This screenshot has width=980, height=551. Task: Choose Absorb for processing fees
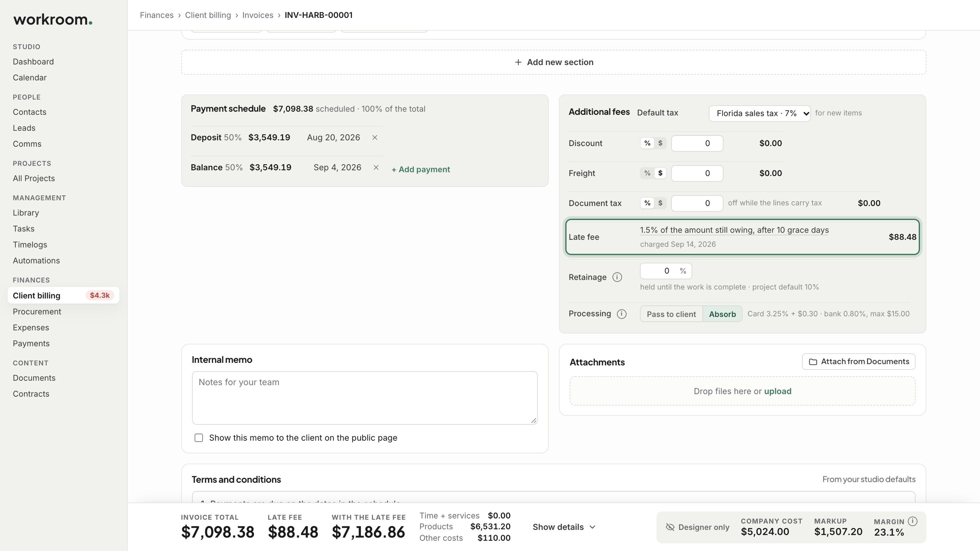pyautogui.click(x=722, y=314)
